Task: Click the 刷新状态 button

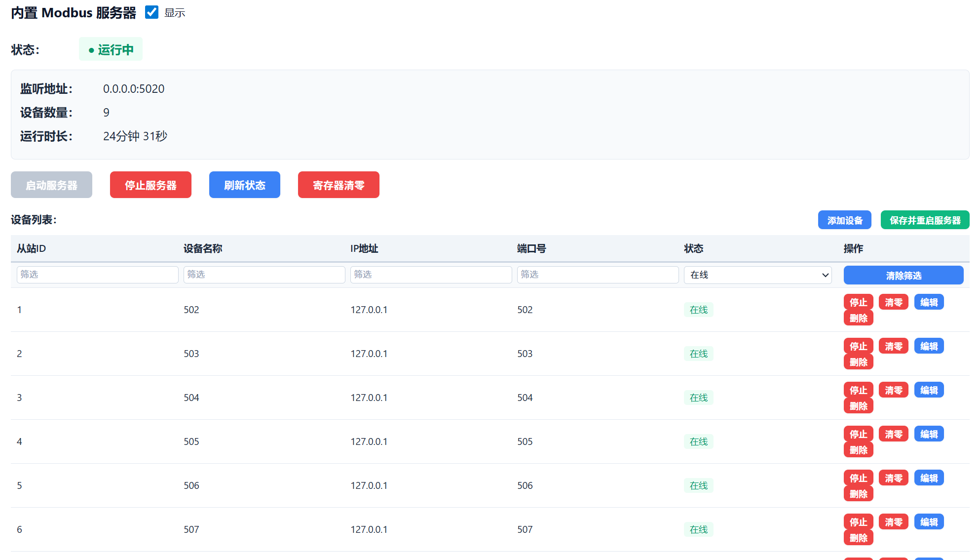Action: point(245,185)
